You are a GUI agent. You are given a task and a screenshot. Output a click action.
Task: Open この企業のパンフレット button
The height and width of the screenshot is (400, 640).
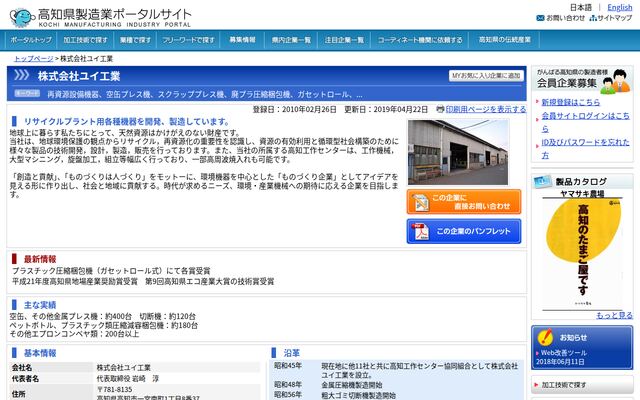point(464,231)
